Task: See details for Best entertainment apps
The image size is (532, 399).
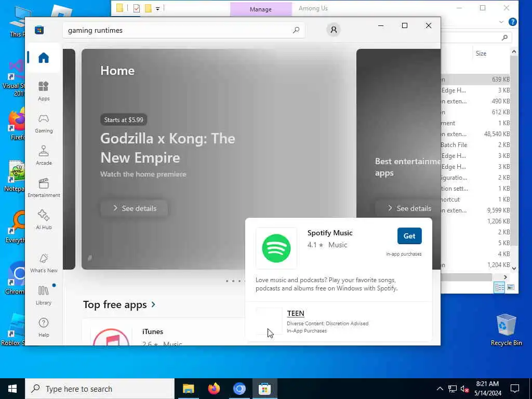Action: 408,208
